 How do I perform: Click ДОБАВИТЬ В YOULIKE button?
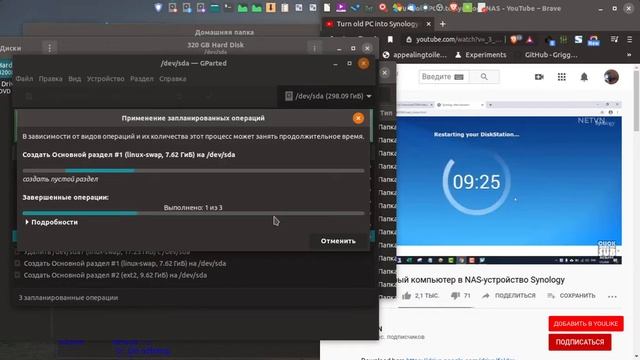click(586, 324)
